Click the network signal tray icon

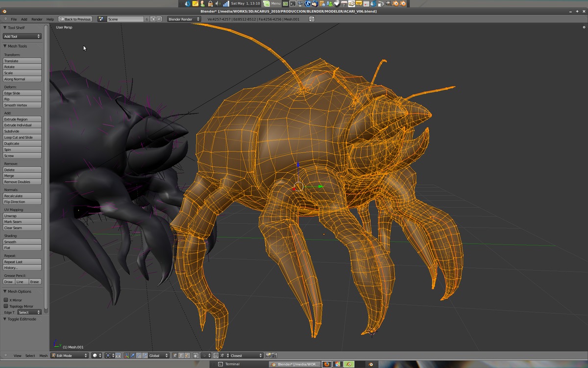click(x=226, y=3)
